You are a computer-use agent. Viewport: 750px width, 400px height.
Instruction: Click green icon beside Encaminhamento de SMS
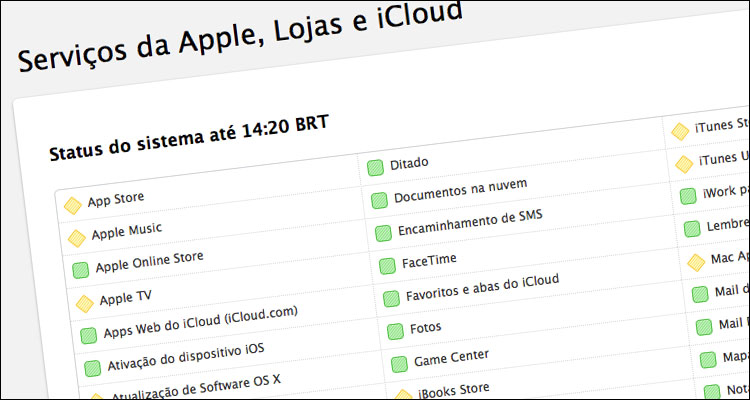pos(383,233)
